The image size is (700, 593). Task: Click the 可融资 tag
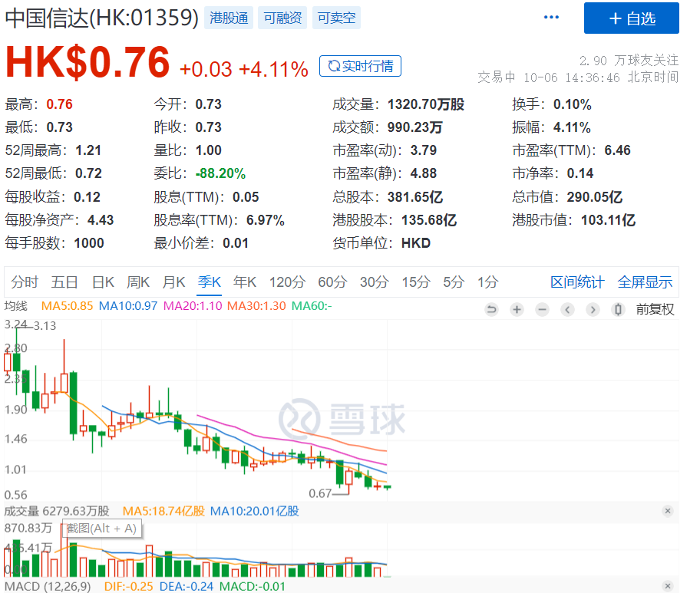pos(282,18)
